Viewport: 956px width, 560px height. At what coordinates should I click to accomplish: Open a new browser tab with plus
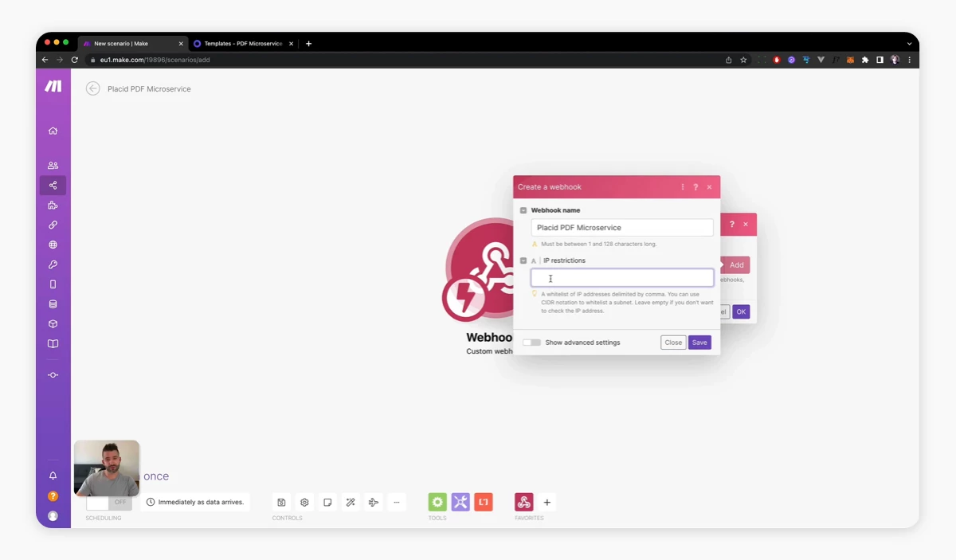click(309, 44)
